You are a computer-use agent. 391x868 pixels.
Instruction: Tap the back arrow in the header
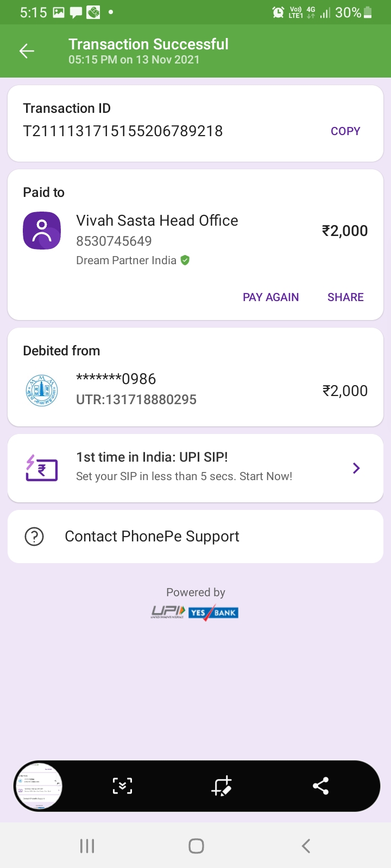pos(27,51)
